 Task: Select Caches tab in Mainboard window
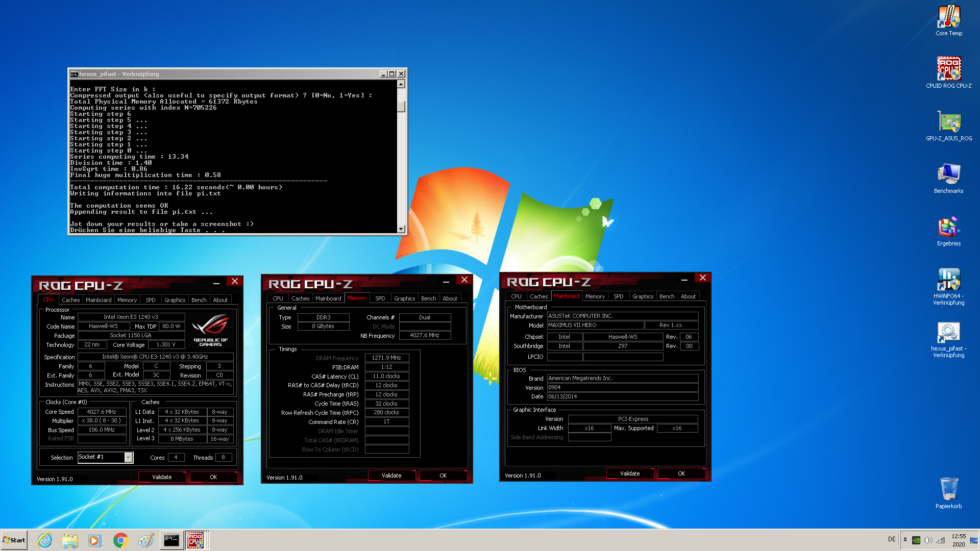pyautogui.click(x=539, y=296)
